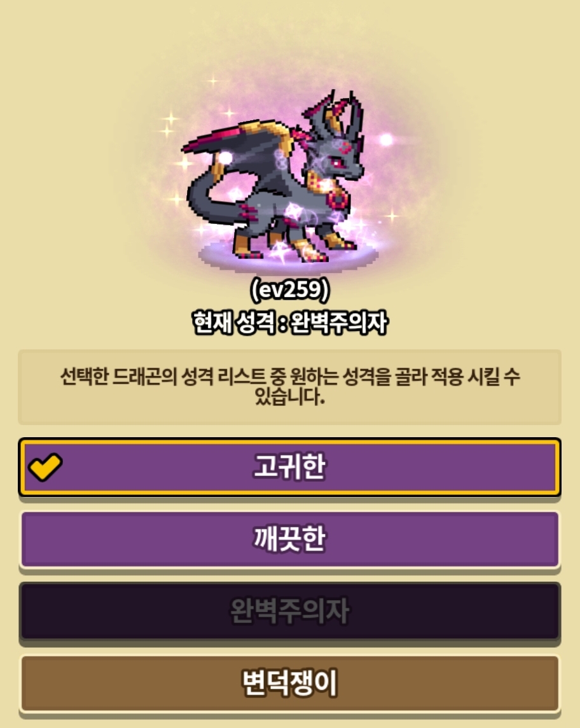Tap the purple glowing platform under dragon
The width and height of the screenshot is (580, 728).
pyautogui.click(x=289, y=256)
